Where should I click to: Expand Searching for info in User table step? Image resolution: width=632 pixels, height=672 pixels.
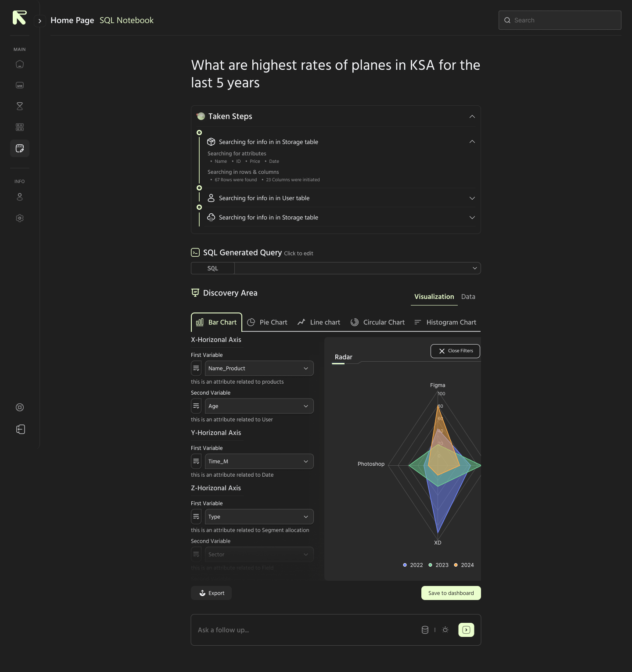point(472,198)
